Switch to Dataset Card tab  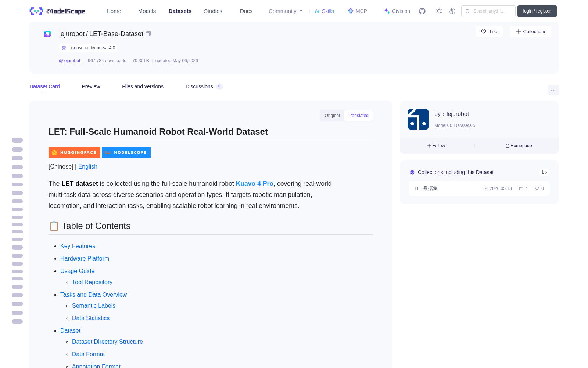[44, 86]
